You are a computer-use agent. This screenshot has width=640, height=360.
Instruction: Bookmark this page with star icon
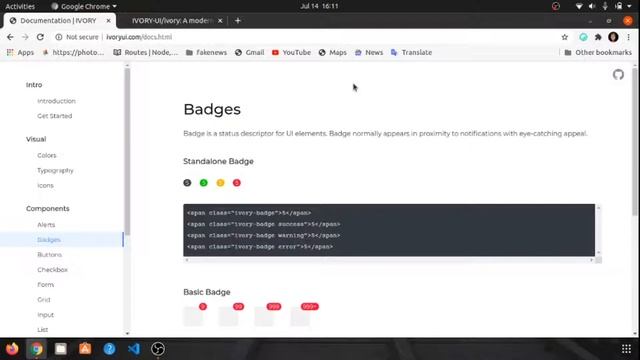click(x=564, y=37)
